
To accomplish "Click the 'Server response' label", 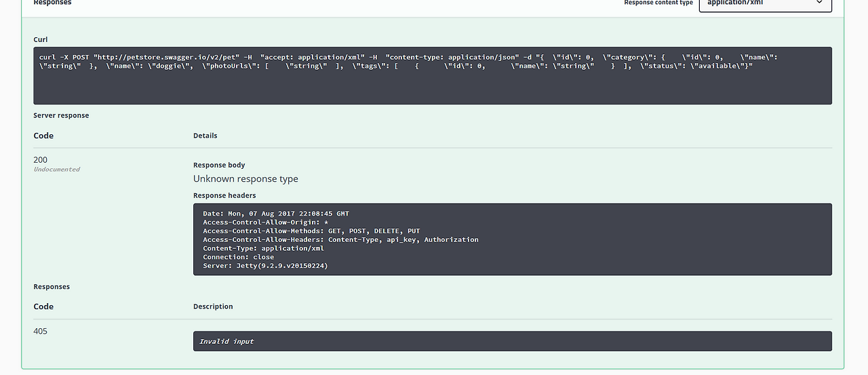I will click(61, 115).
